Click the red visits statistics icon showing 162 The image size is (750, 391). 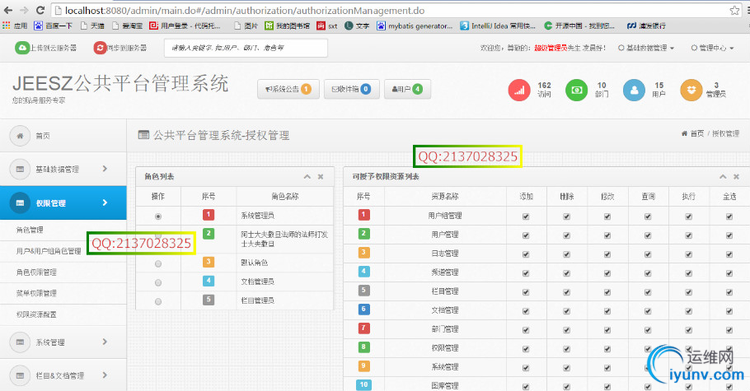519,90
